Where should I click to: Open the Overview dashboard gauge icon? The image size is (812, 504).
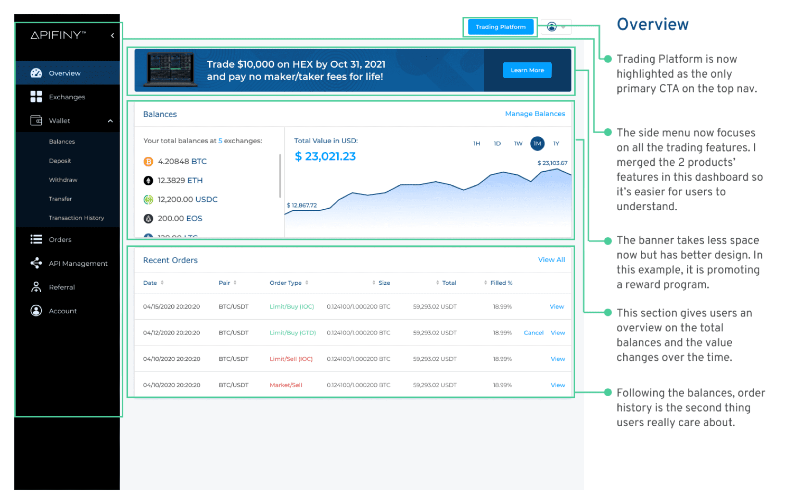click(x=36, y=73)
